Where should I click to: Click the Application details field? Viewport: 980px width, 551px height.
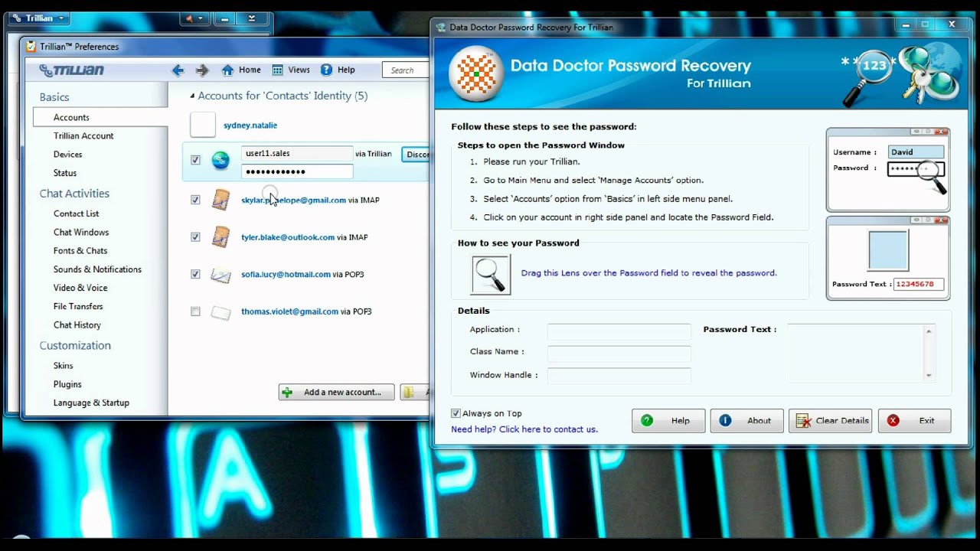pos(619,331)
